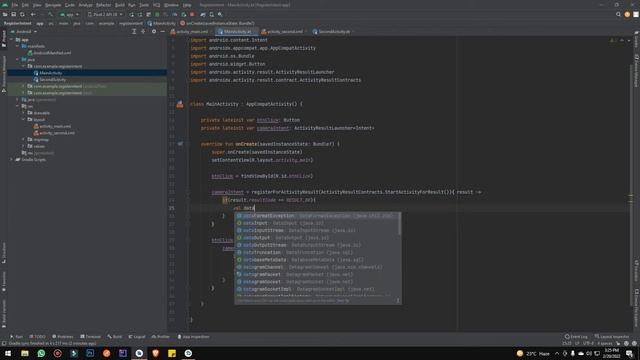Open the app run configuration dropdown
This screenshot has height=360, width=640.
69,14
